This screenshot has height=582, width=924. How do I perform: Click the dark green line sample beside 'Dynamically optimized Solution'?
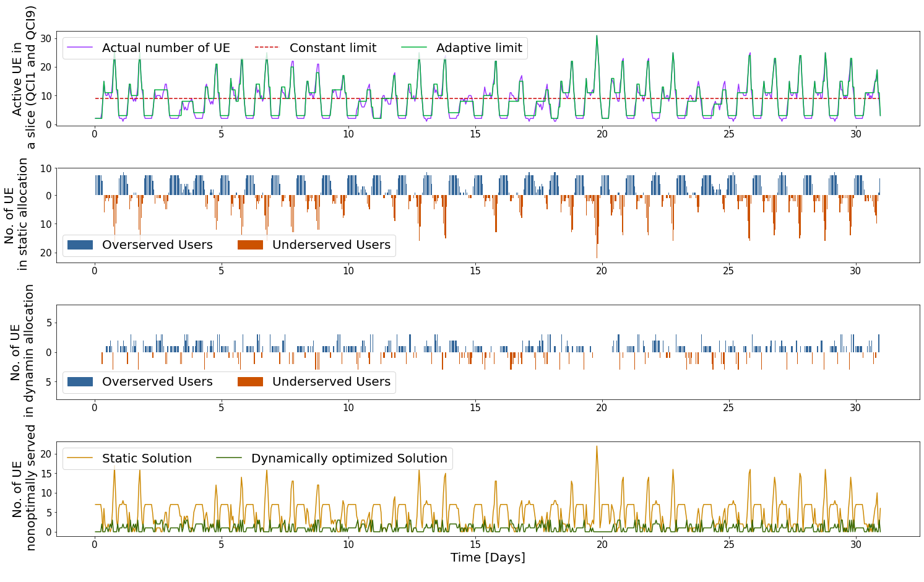tap(229, 458)
